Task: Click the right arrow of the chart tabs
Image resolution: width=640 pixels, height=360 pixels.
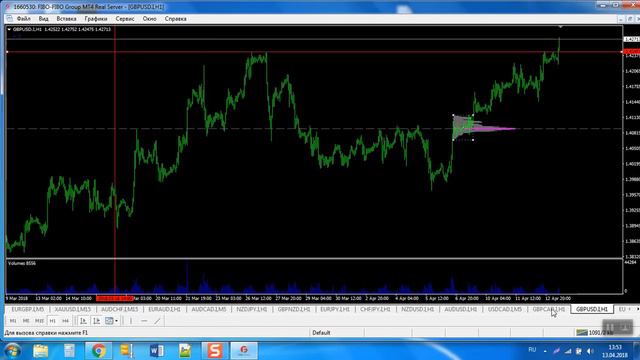Action: (x=638, y=309)
